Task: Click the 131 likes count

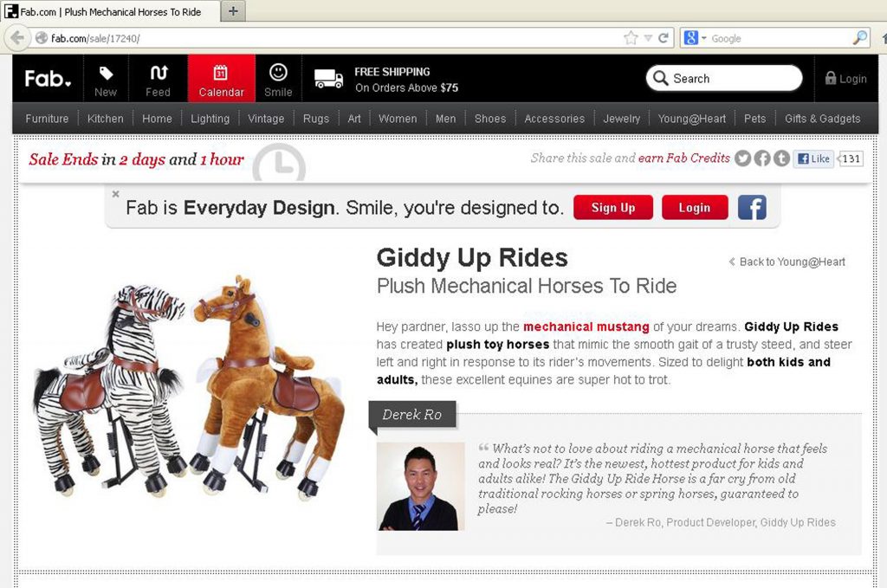Action: (851, 158)
